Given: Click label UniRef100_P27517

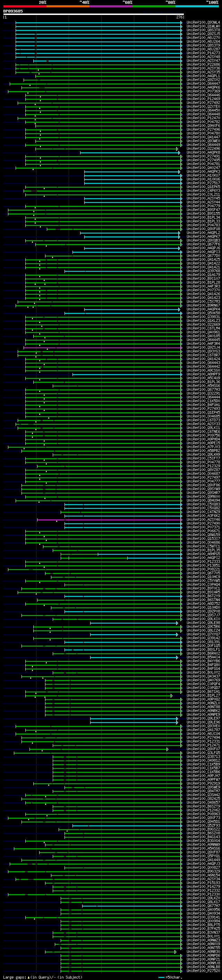Looking at the screenshot, I should [x=203, y=183].
